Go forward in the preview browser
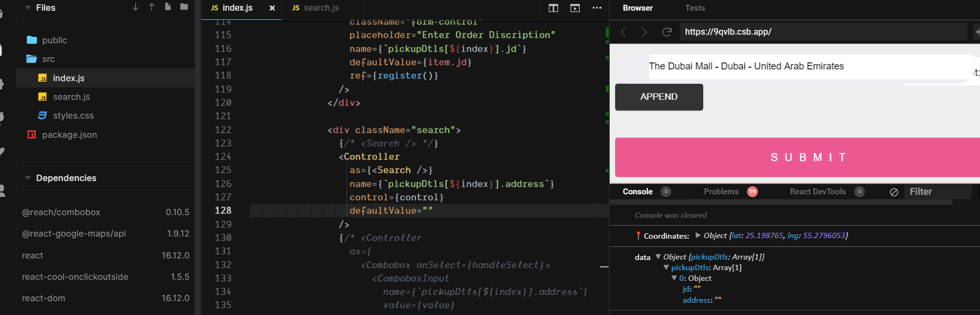The height and width of the screenshot is (315, 980). pyautogui.click(x=644, y=32)
